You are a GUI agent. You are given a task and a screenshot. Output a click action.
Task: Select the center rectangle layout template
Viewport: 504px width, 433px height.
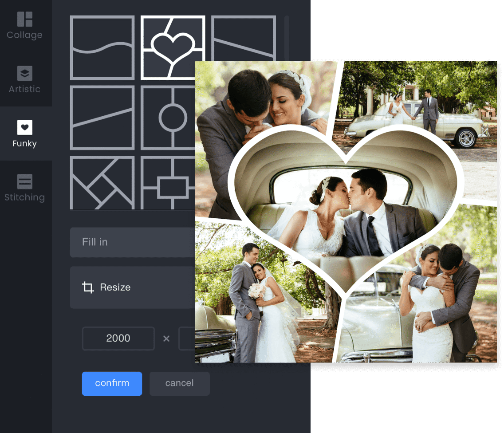click(168, 183)
